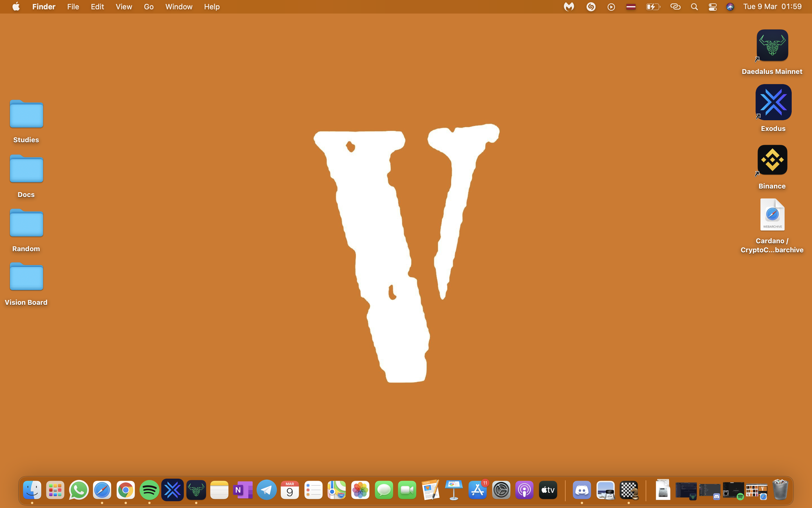This screenshot has height=508, width=812.
Task: Open the View menu
Action: point(124,7)
